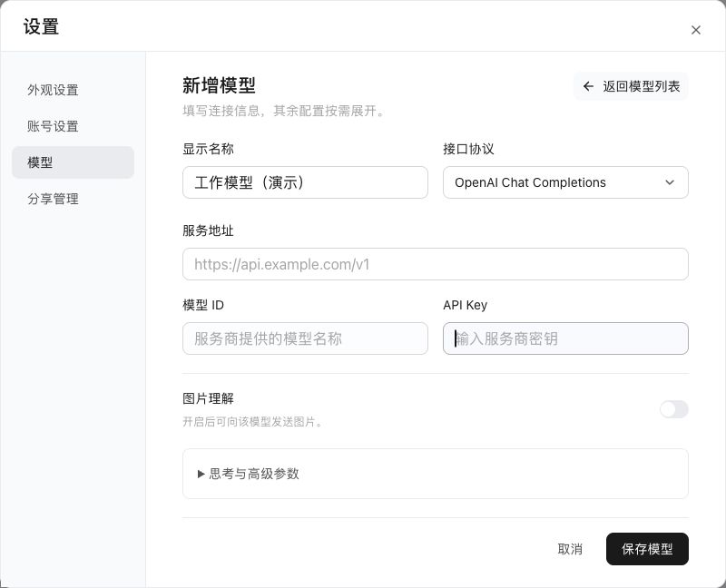The width and height of the screenshot is (726, 588).
Task: Click the 返回模型列表 button
Action: click(x=631, y=86)
